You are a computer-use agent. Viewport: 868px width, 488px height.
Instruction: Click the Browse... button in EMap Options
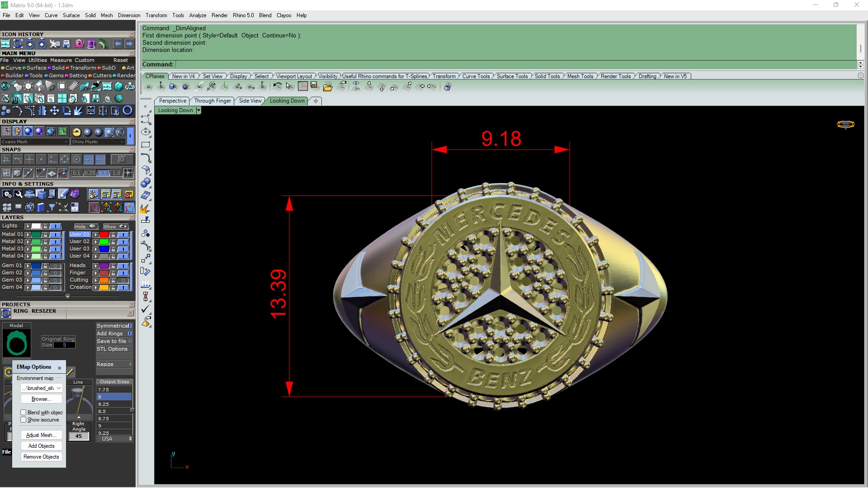[42, 399]
